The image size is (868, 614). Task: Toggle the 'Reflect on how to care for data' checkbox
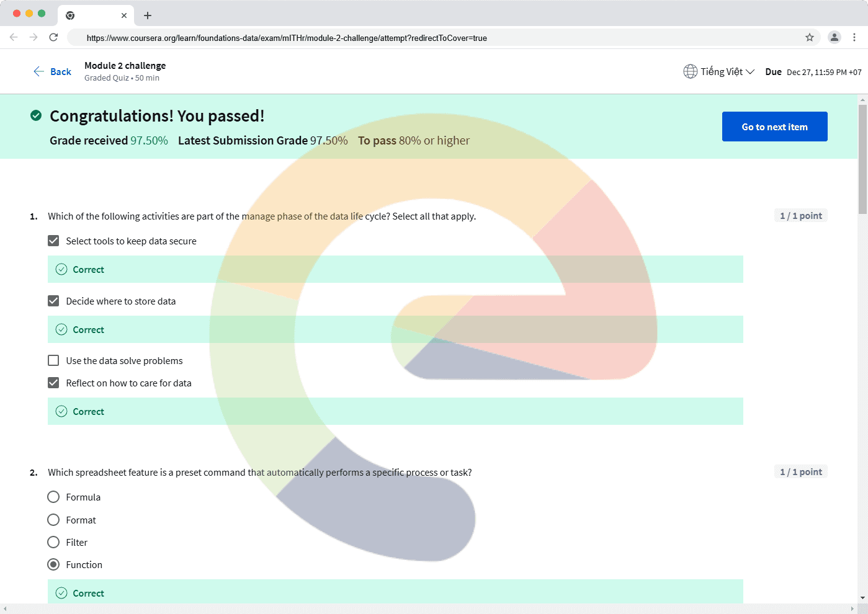click(53, 383)
